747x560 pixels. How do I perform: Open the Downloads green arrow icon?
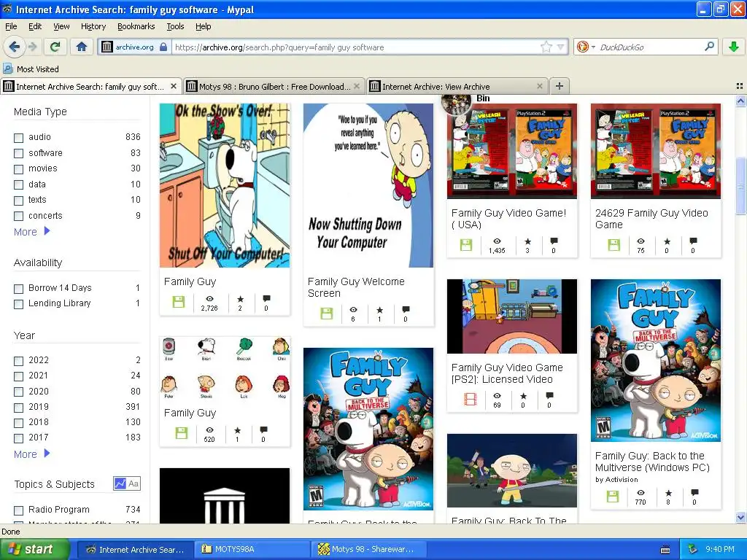pyautogui.click(x=734, y=47)
